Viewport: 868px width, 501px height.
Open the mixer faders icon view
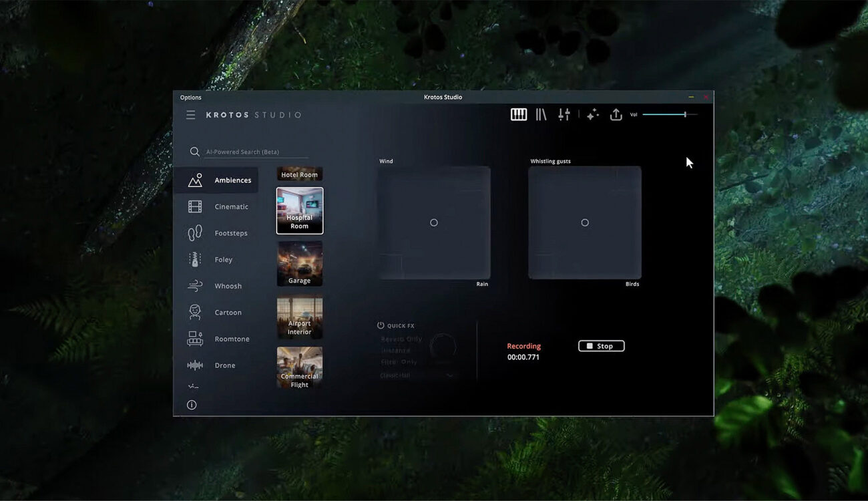(564, 114)
